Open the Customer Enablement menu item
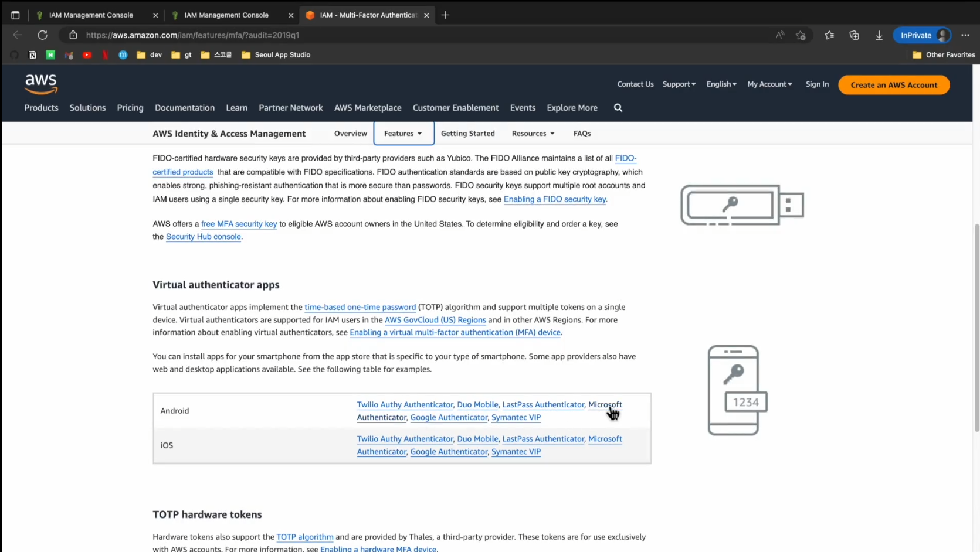This screenshot has width=980, height=552. (456, 108)
